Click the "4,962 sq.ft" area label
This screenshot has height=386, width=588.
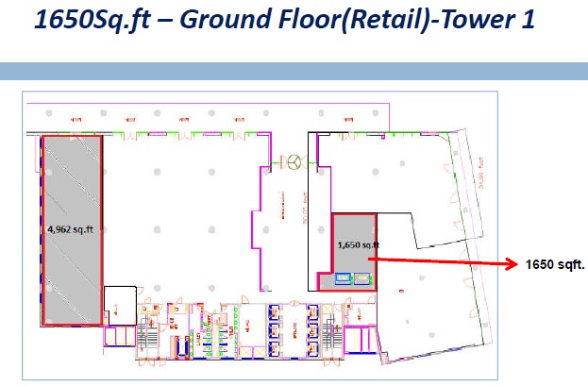coord(73,227)
